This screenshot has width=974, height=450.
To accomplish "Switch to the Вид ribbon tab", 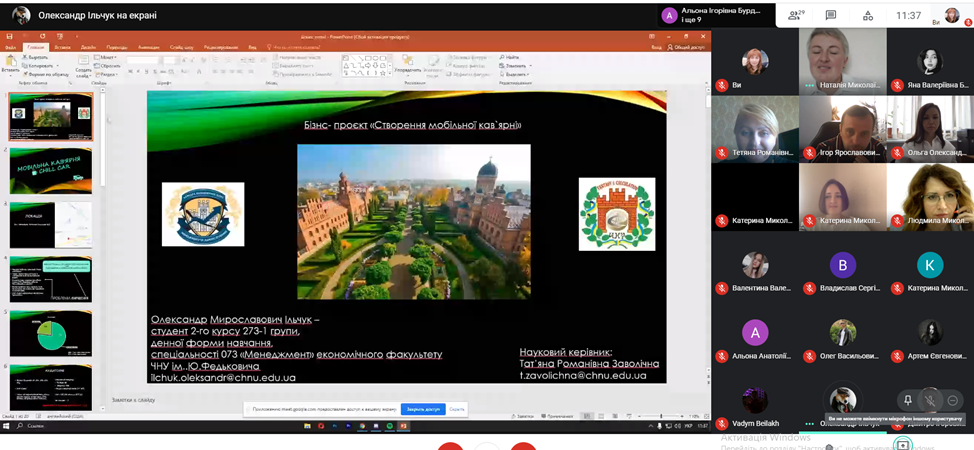I will [x=252, y=47].
